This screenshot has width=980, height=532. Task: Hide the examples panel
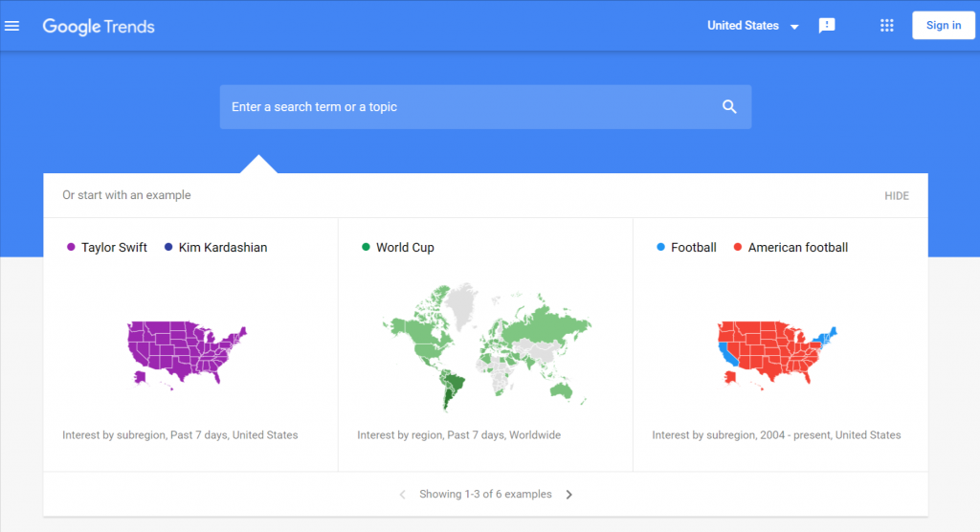click(x=896, y=195)
